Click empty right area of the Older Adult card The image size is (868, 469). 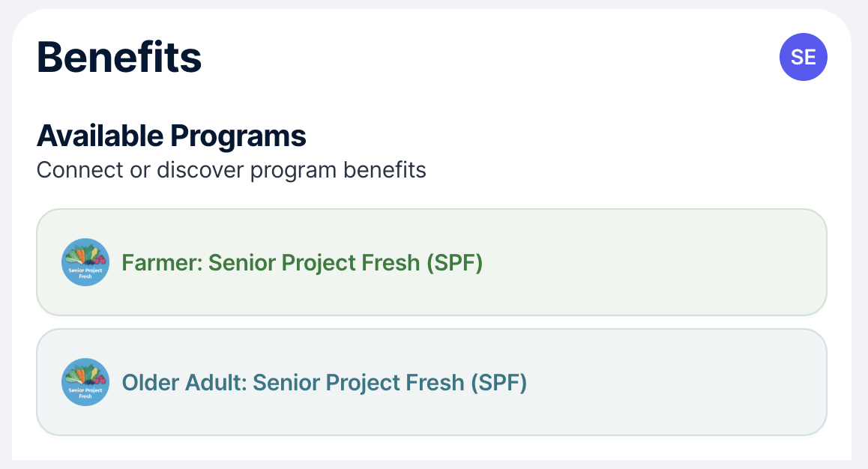pyautogui.click(x=675, y=382)
